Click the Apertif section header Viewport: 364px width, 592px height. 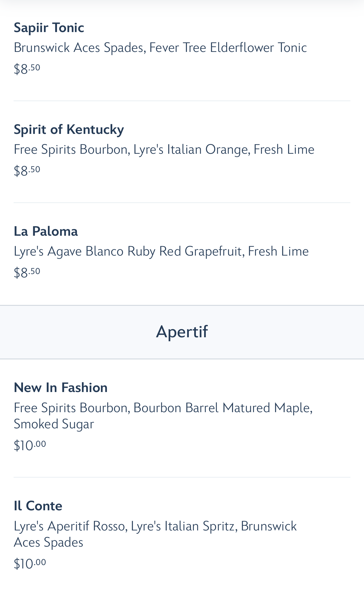click(x=182, y=332)
